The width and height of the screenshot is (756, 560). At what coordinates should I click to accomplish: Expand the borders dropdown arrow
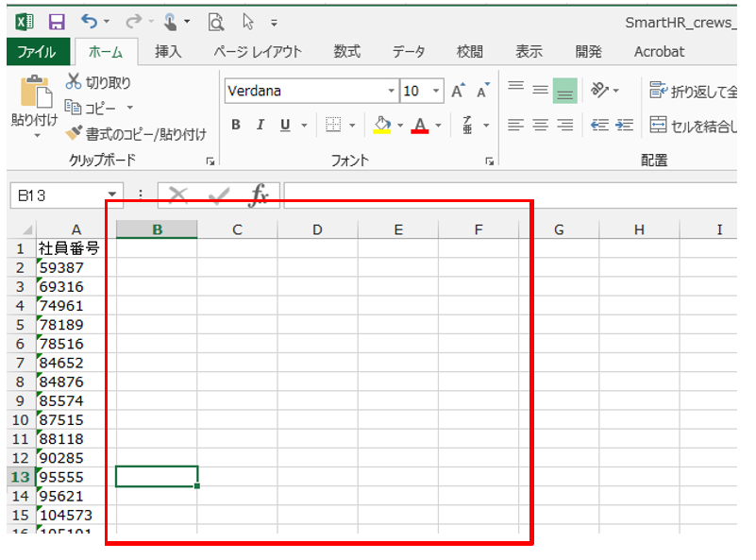353,125
